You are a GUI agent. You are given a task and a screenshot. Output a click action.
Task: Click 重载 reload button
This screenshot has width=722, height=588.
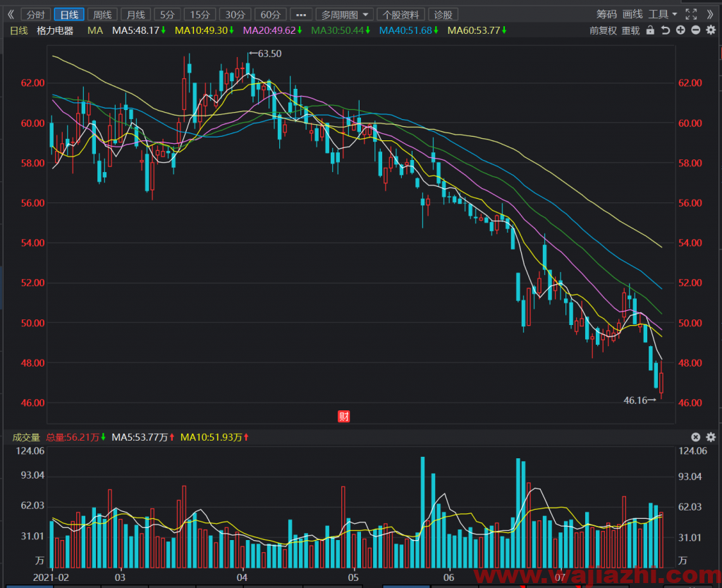coord(631,31)
